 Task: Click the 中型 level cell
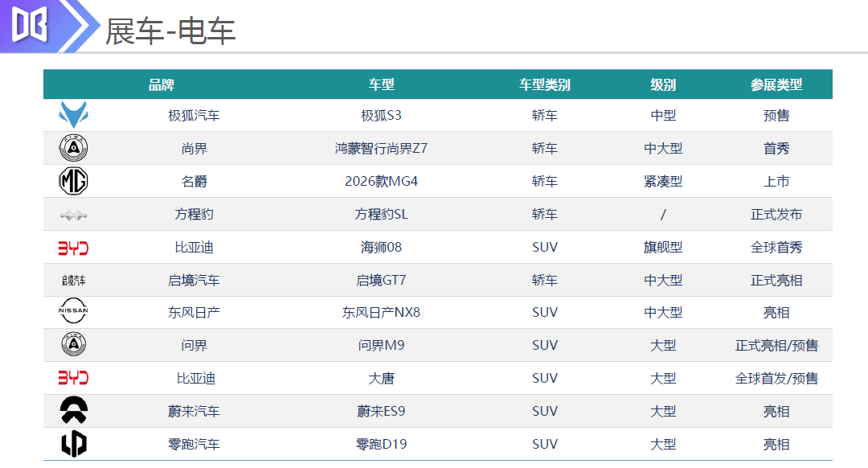pyautogui.click(x=663, y=115)
